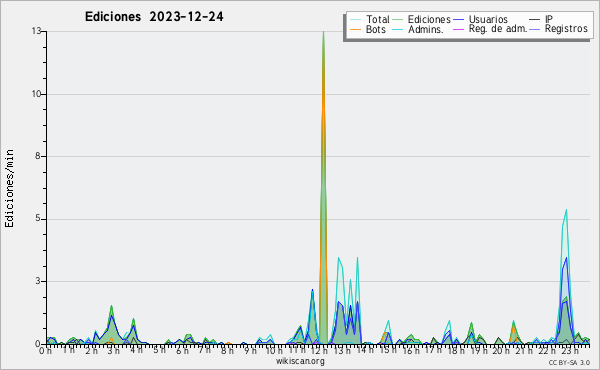The width and height of the screenshot is (600, 370).
Task: Click the Total legend color line
Action: [x=355, y=20]
